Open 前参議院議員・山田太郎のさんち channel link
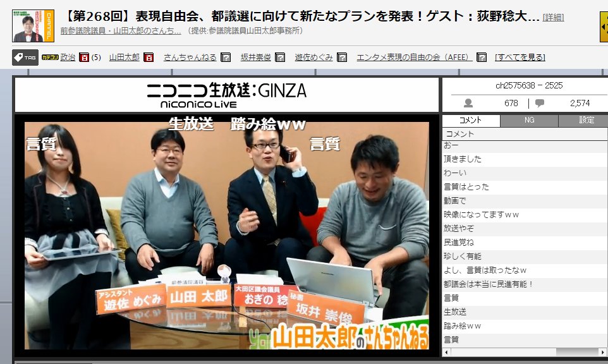 click(121, 30)
